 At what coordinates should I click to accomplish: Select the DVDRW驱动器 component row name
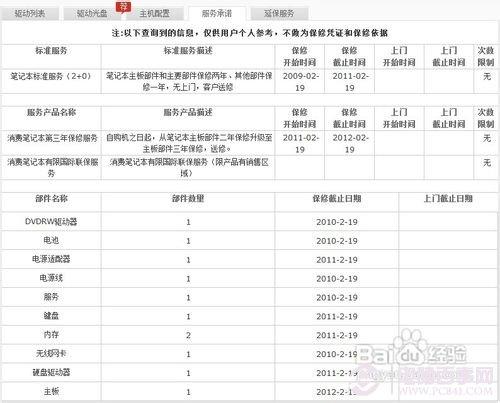(x=51, y=222)
